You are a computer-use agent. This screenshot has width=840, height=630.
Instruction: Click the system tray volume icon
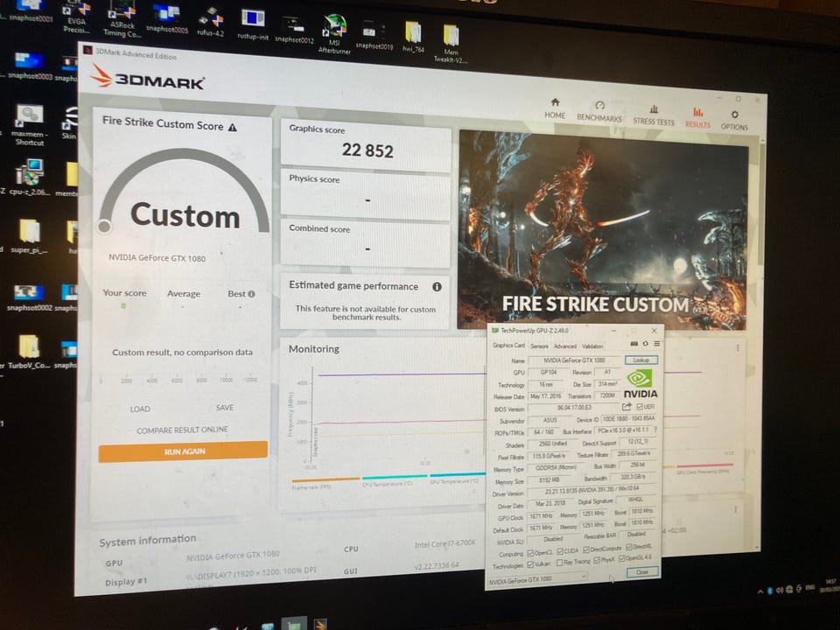pyautogui.click(x=780, y=590)
